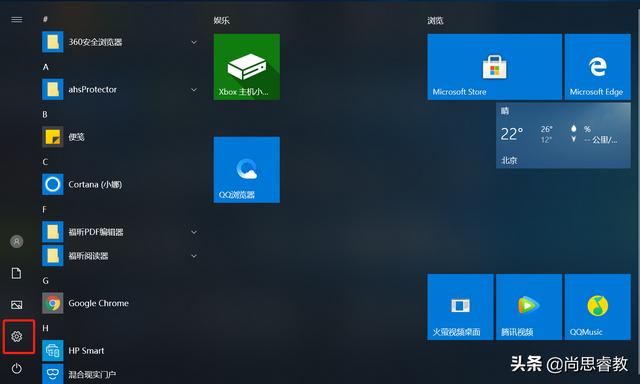Screen dimensions: 640x384
Task: Launch 便笺 sticky notes icon
Action: pyautogui.click(x=53, y=137)
